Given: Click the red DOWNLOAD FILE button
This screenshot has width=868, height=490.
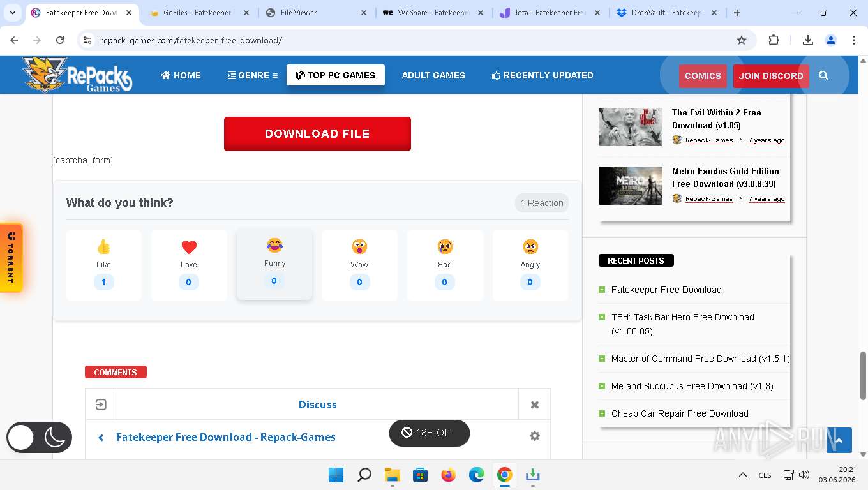Looking at the screenshot, I should 317,134.
